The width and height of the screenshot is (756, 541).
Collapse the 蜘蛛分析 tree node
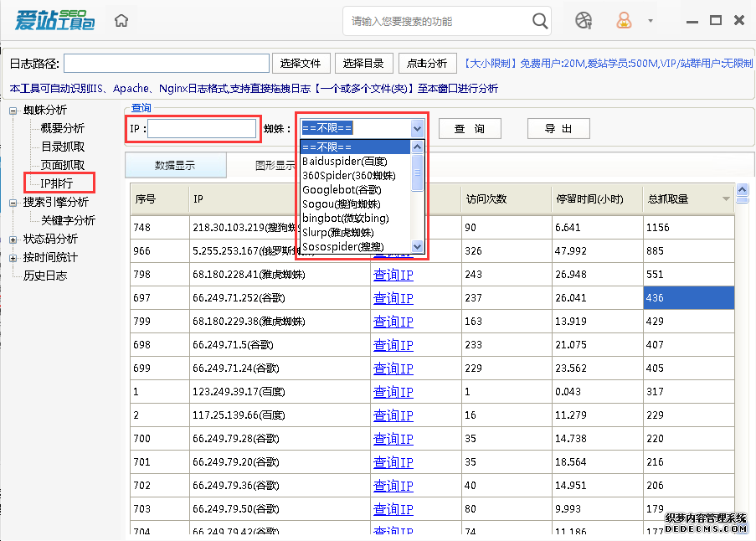[x=13, y=111]
